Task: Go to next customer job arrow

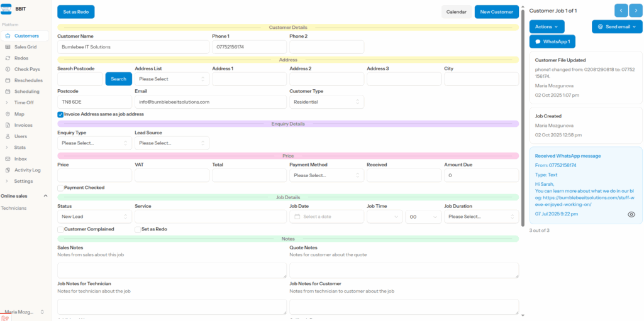Action: click(x=635, y=11)
